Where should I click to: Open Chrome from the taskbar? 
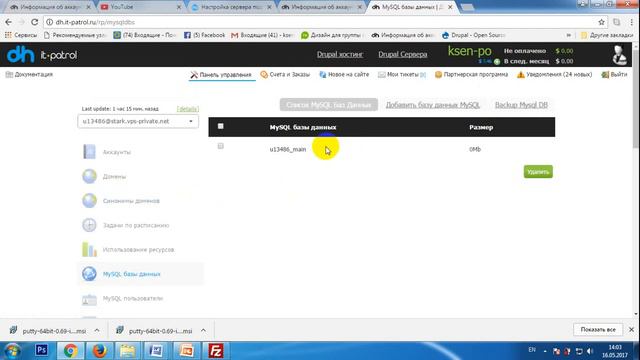(x=70, y=351)
